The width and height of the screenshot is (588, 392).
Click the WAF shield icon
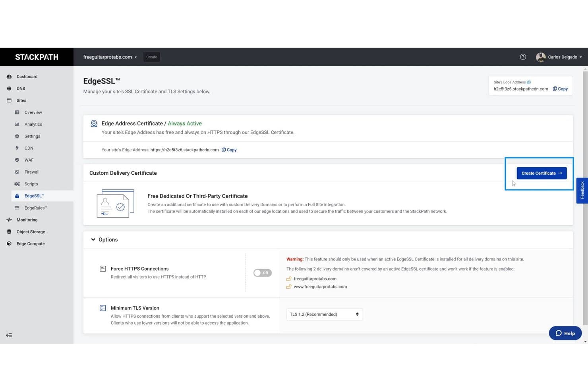17,160
